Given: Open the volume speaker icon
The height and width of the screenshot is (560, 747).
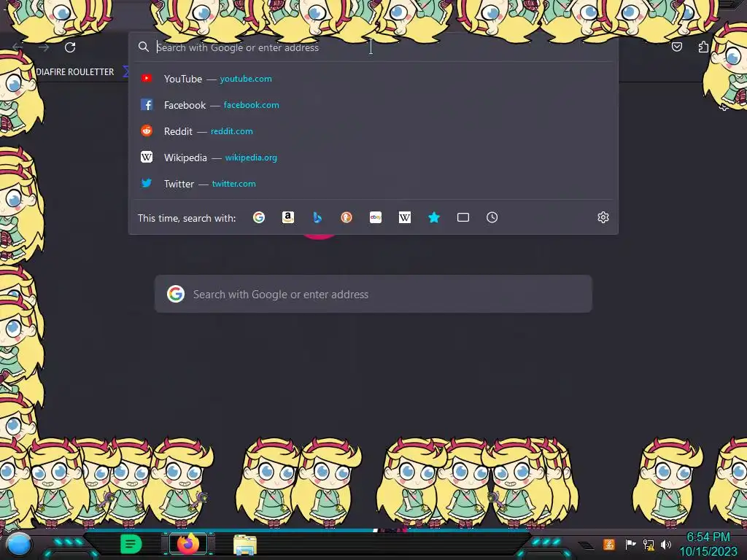Looking at the screenshot, I should 666,544.
